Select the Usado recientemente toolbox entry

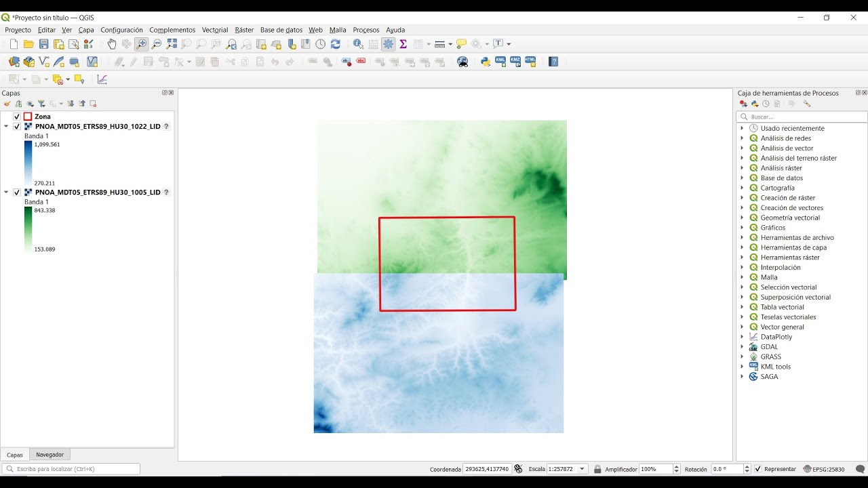(792, 128)
